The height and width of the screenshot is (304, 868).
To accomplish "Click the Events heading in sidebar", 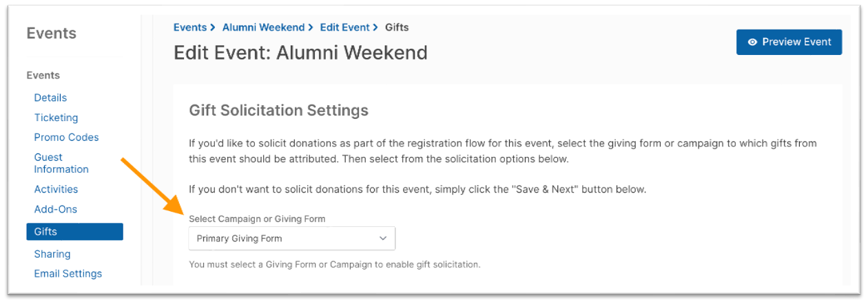I will pos(51,33).
